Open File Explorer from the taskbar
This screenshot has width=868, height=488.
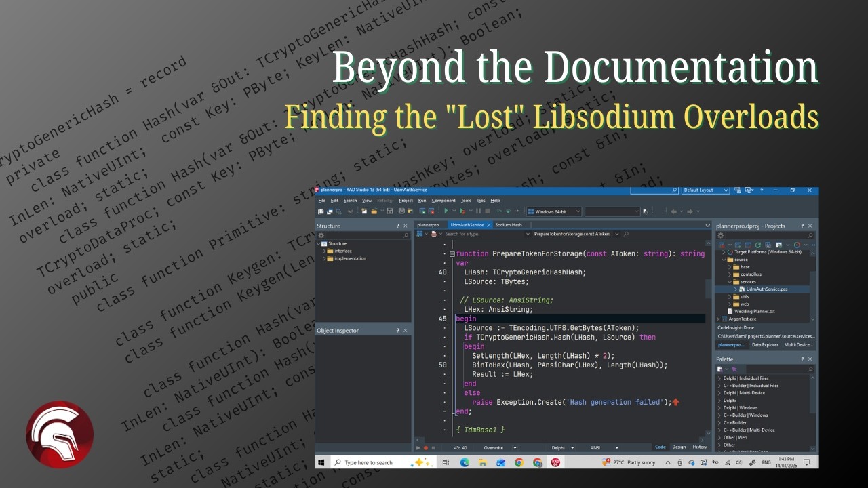click(482, 462)
